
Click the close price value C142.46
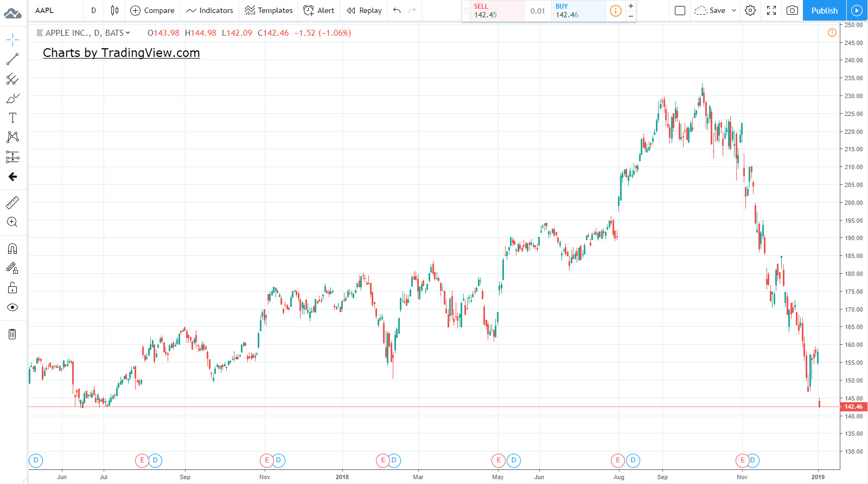(273, 33)
